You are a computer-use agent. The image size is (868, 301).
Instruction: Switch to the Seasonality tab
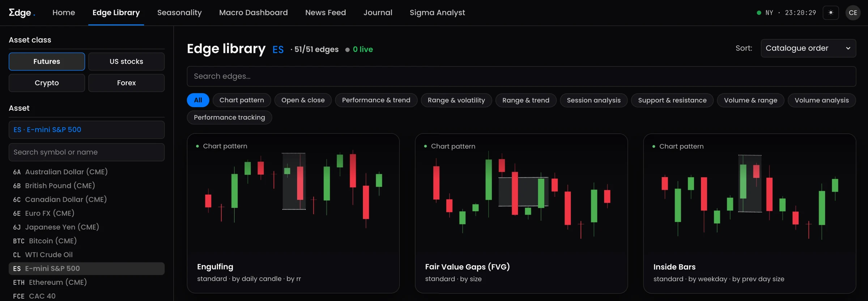point(179,13)
